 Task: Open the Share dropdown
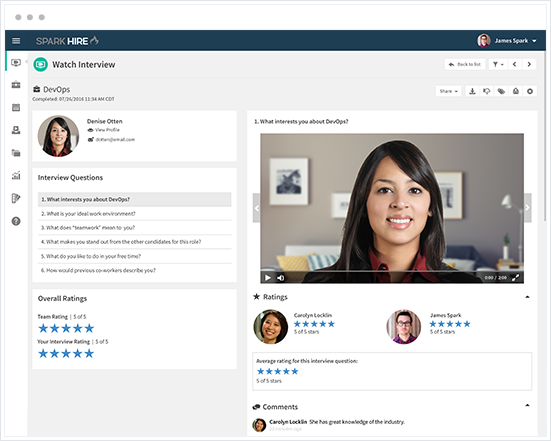449,91
